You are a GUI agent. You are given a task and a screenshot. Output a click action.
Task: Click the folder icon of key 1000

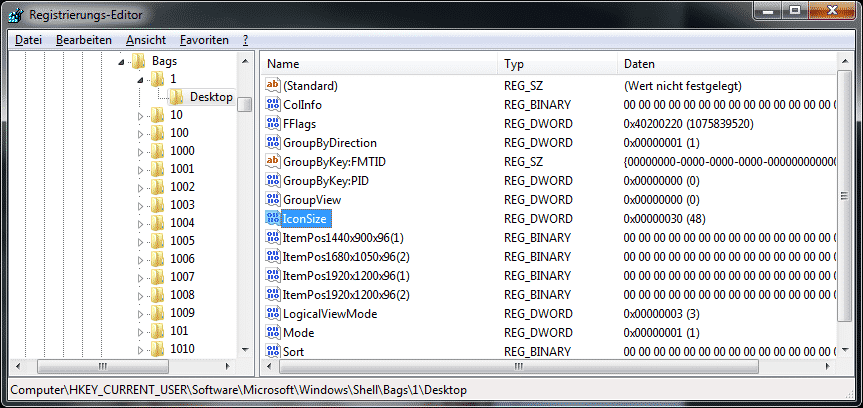pos(157,151)
